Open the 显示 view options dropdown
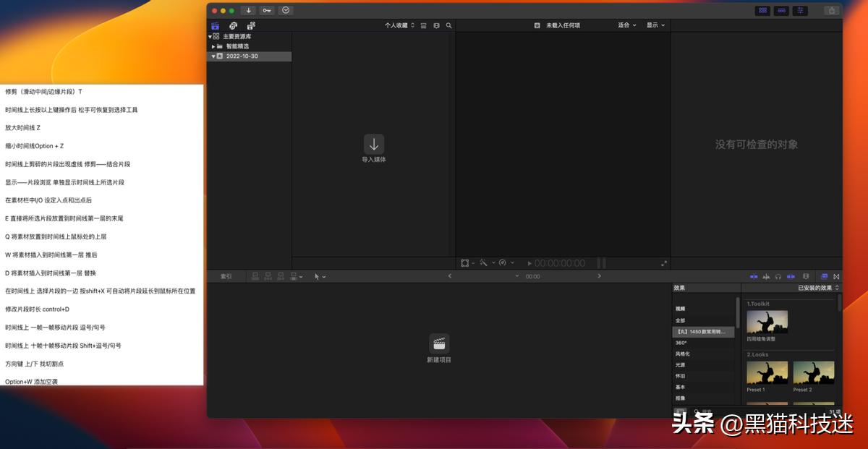Viewport: 868px width, 449px height. pos(655,25)
